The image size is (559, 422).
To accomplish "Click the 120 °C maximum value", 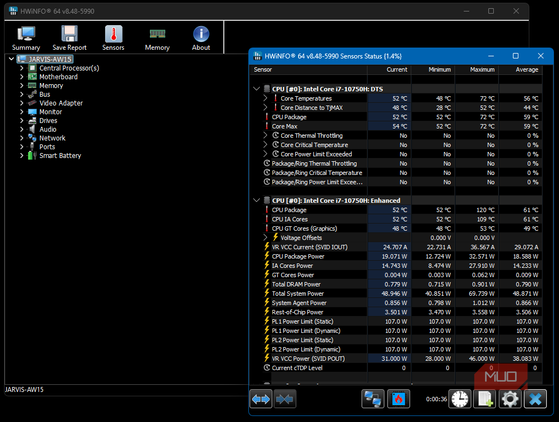I will [x=486, y=210].
